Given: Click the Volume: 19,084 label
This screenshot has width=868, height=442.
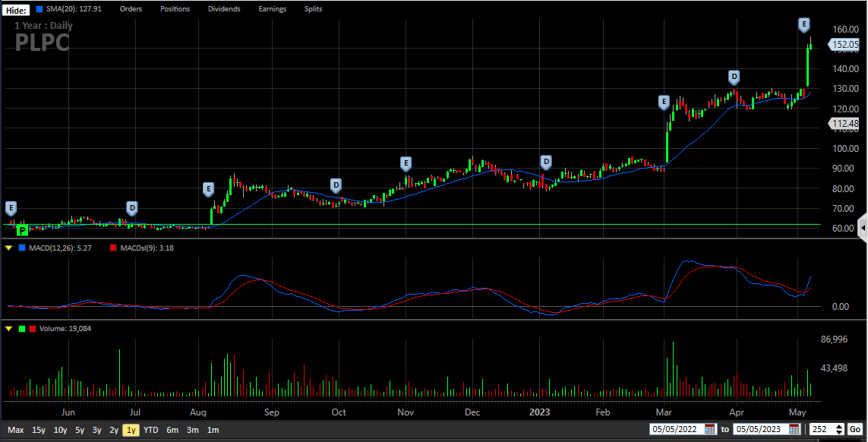Looking at the screenshot, I should click(x=65, y=328).
